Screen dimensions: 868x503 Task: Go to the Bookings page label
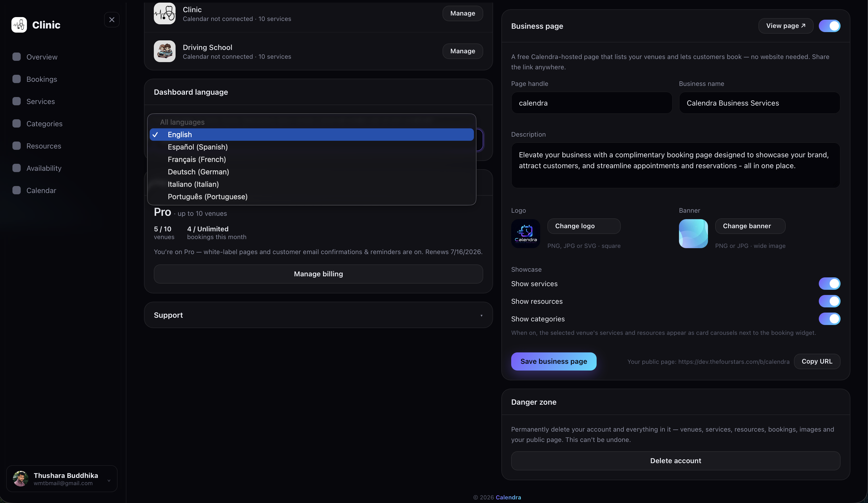click(42, 79)
